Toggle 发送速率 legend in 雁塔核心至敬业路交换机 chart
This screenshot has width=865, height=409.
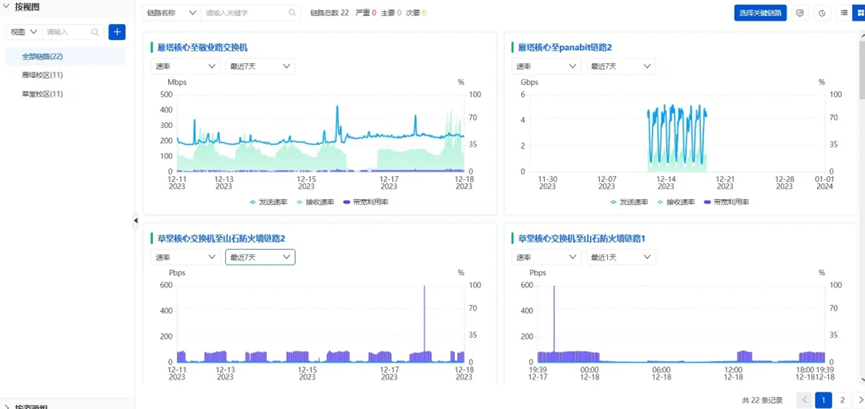coord(269,202)
